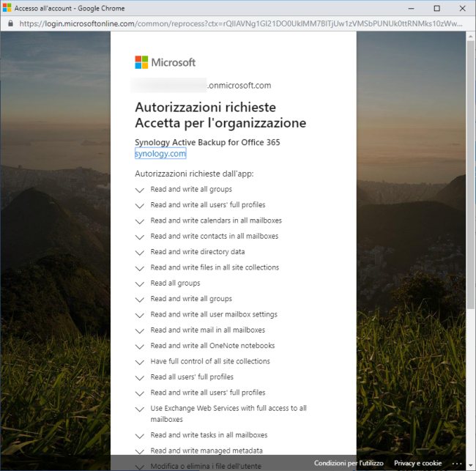Click the vertical scrollbar thumb
Image resolution: width=476 pixels, height=471 pixels.
pos(471,174)
